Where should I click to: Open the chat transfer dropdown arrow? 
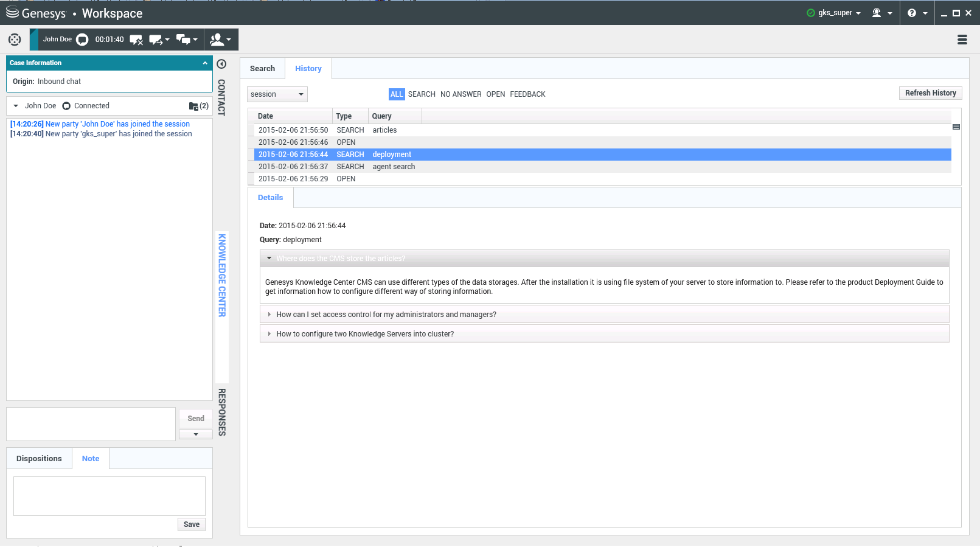[x=167, y=40]
